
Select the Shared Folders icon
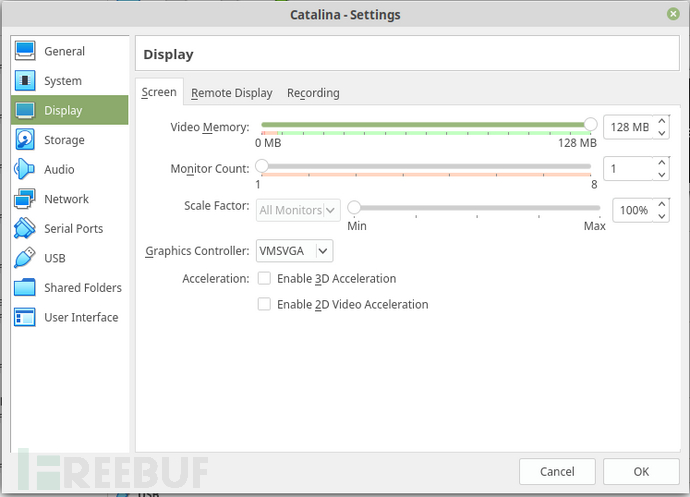tap(25, 287)
